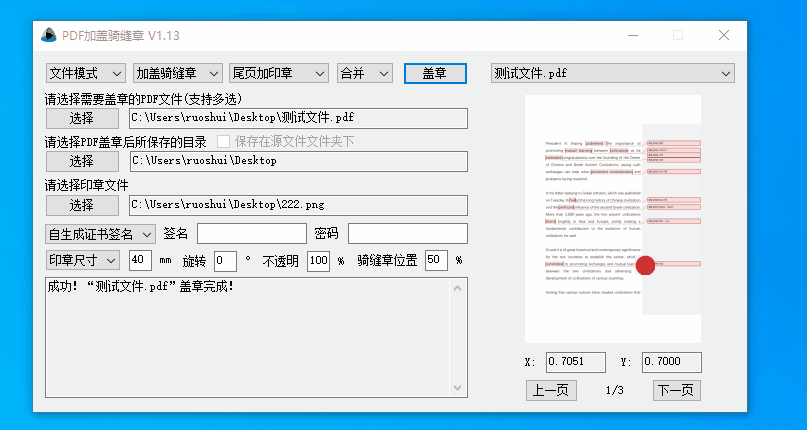Click the PDF file path field
Image resolution: width=807 pixels, height=430 pixels.
(x=299, y=118)
